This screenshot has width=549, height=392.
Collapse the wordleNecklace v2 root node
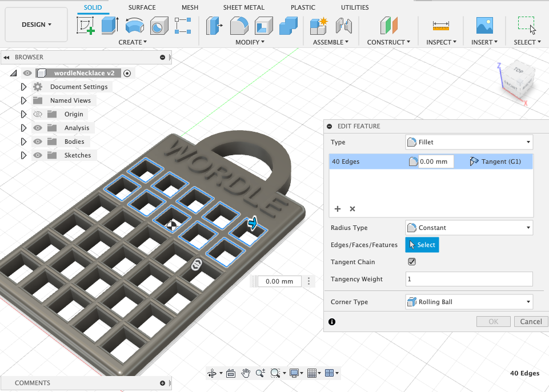pos(13,73)
